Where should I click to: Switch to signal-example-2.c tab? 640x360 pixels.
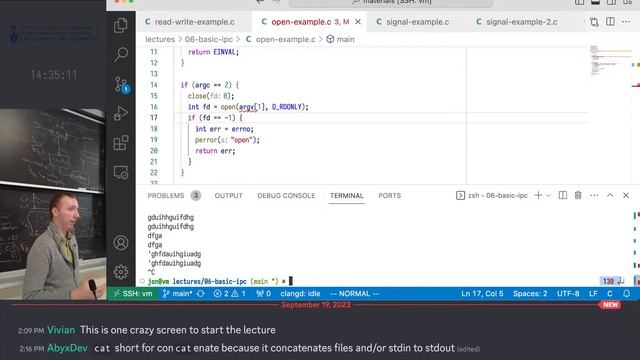(516, 22)
